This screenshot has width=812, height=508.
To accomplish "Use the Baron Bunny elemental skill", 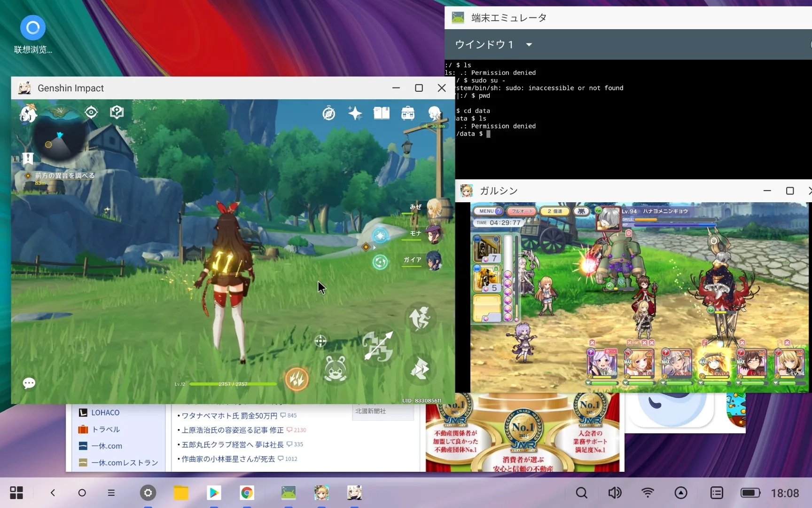I will 336,369.
